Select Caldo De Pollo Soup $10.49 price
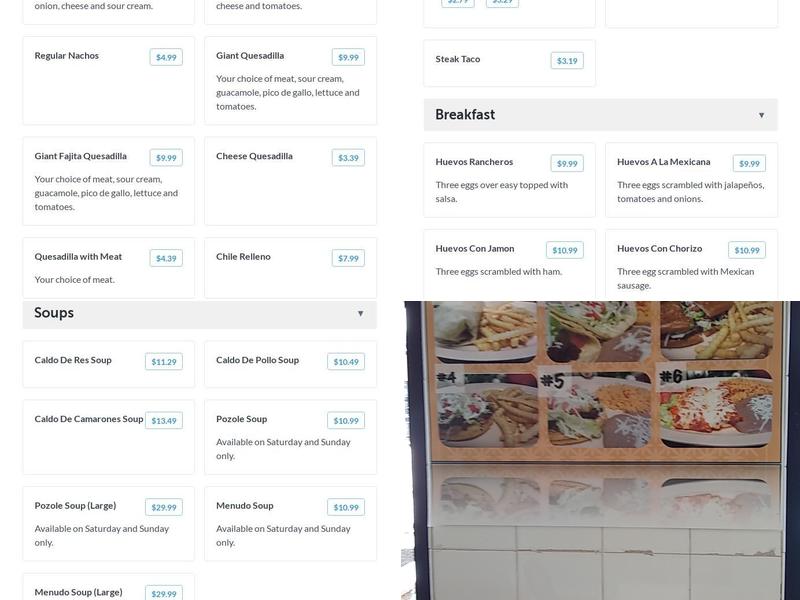 pyautogui.click(x=346, y=362)
